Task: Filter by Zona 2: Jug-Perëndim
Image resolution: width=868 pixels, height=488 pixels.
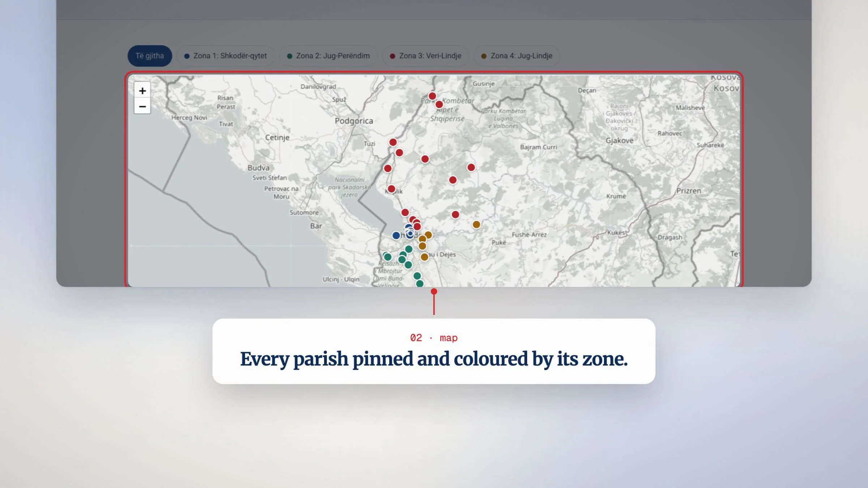Action: coord(328,56)
